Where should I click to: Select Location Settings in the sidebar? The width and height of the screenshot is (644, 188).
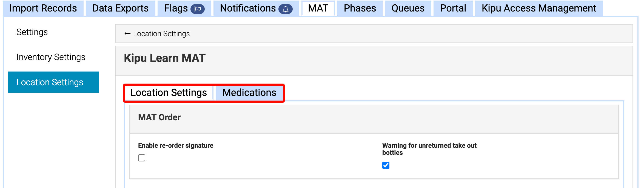pos(50,82)
